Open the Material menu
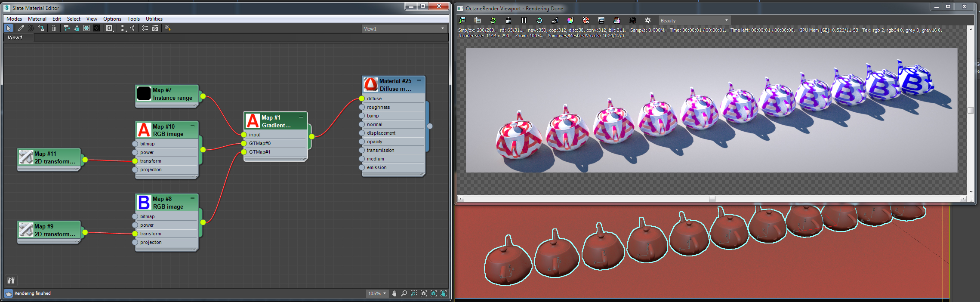 37,19
